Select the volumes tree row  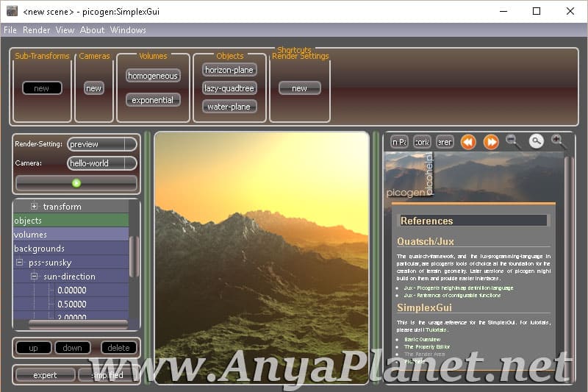click(x=71, y=234)
